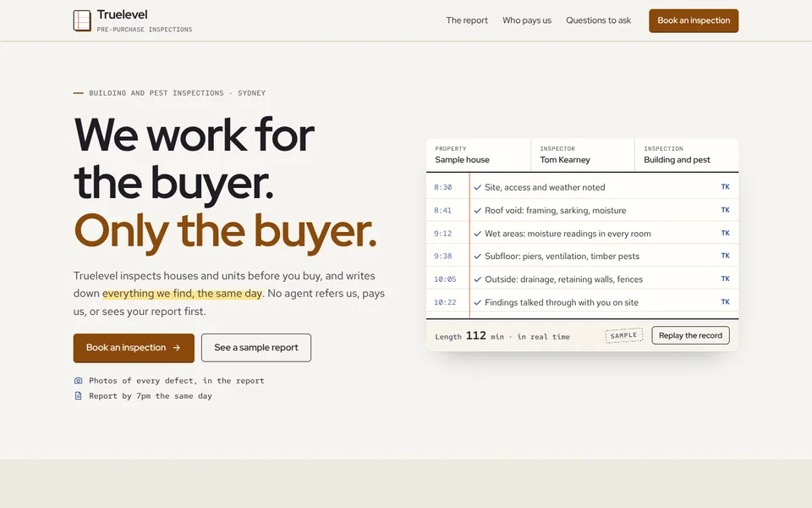812x508 pixels.
Task: Click 'Outside: drainage, retaining walls, fences' entry
Action: pyautogui.click(x=563, y=279)
